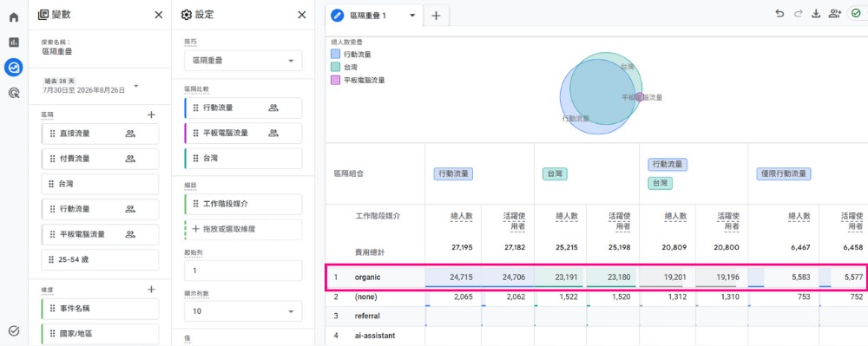Viewport: 868px width, 346px height.
Task: Download the exploration data
Action: coord(815,15)
